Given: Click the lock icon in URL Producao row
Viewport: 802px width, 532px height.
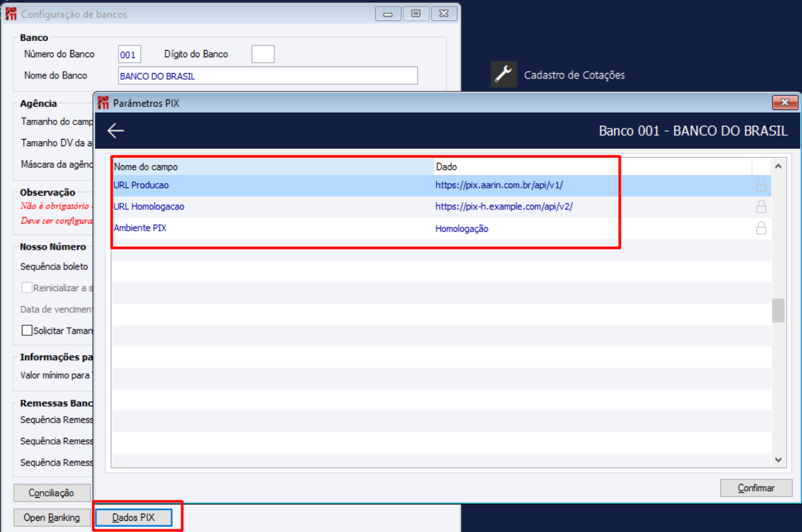Looking at the screenshot, I should pos(761,186).
